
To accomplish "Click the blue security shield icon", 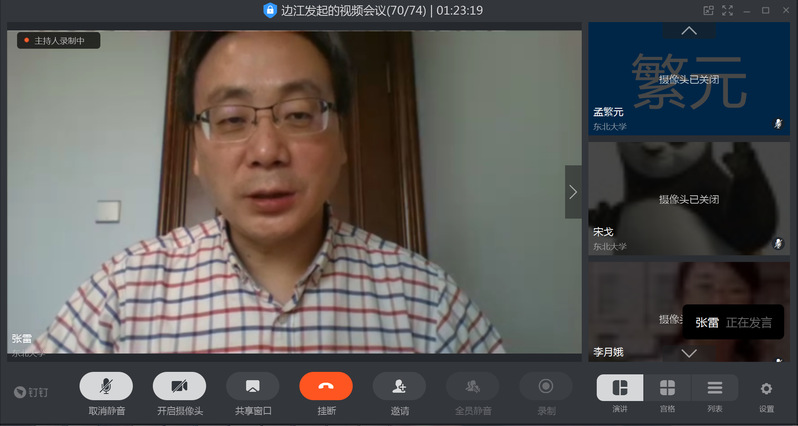I will tap(270, 10).
